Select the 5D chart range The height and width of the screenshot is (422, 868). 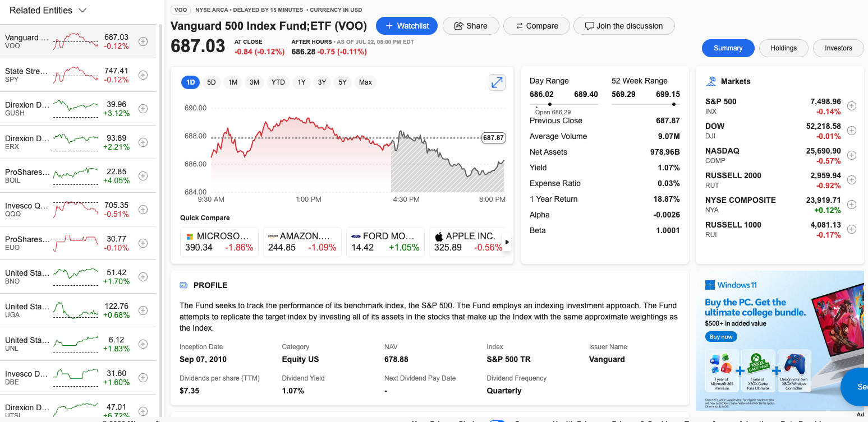pyautogui.click(x=212, y=82)
